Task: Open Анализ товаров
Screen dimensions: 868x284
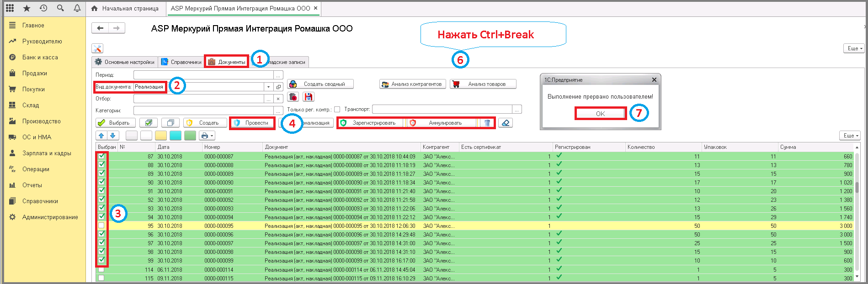Action: (x=483, y=84)
